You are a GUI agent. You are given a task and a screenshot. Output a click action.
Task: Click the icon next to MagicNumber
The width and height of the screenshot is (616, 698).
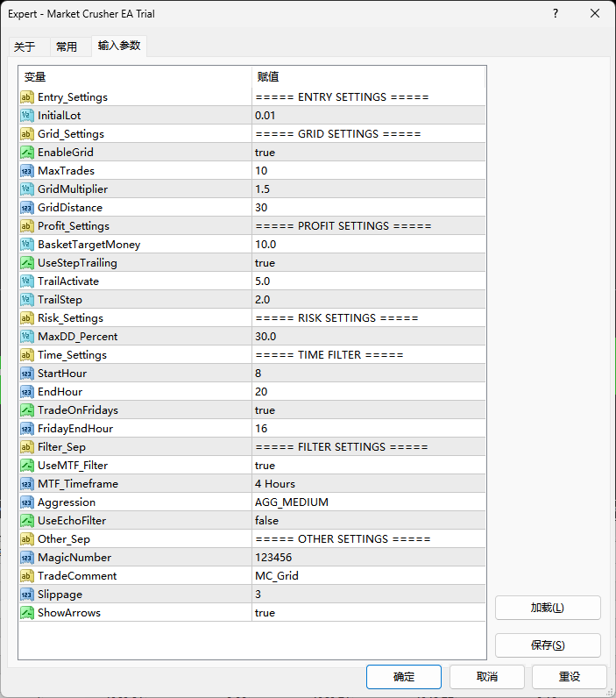[x=26, y=558]
